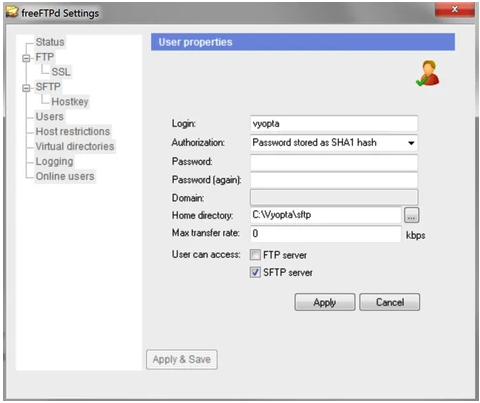Open the home directory browse button
The image size is (480, 403).
pos(411,215)
